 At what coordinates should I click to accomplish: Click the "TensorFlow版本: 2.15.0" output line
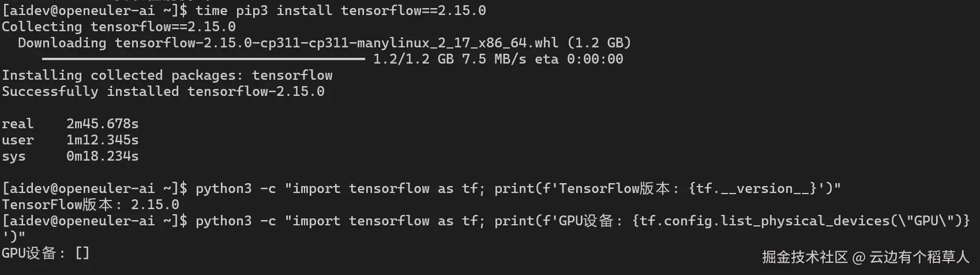tap(91, 205)
